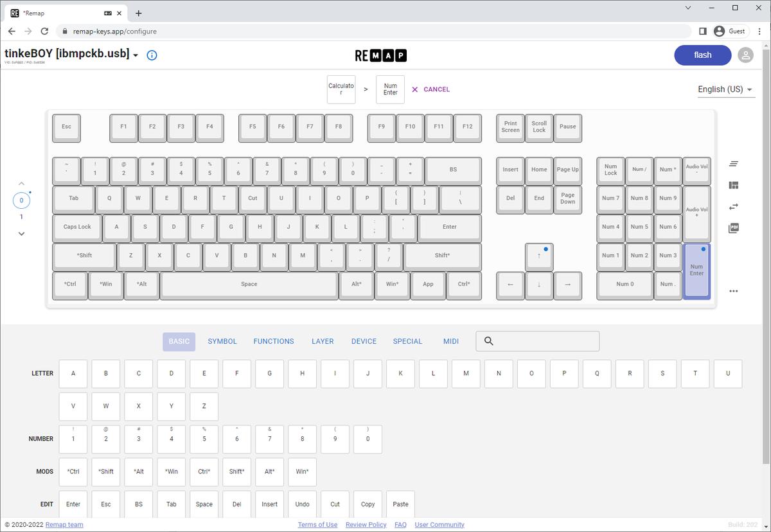Select the up arrow key on layout
The image size is (771, 532).
pyautogui.click(x=539, y=256)
